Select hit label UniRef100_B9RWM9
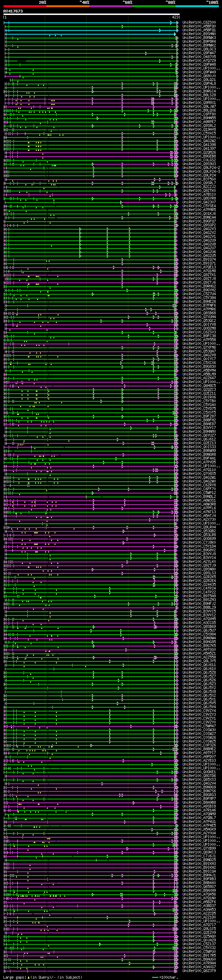The height and width of the screenshot is (980, 222). click(199, 451)
